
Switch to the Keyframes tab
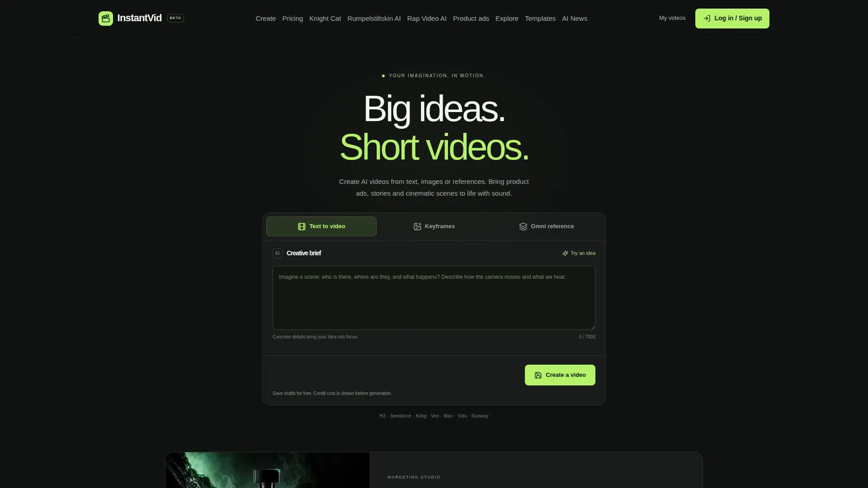point(434,226)
